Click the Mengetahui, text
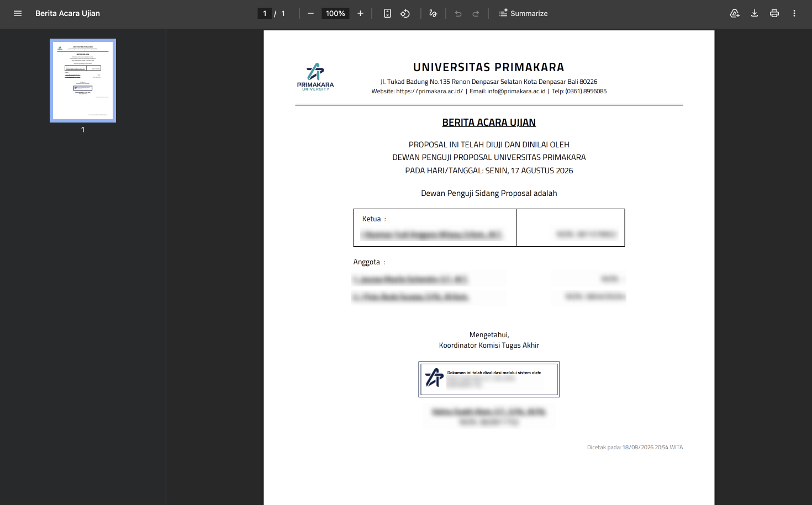This screenshot has height=505, width=812. [x=489, y=335]
